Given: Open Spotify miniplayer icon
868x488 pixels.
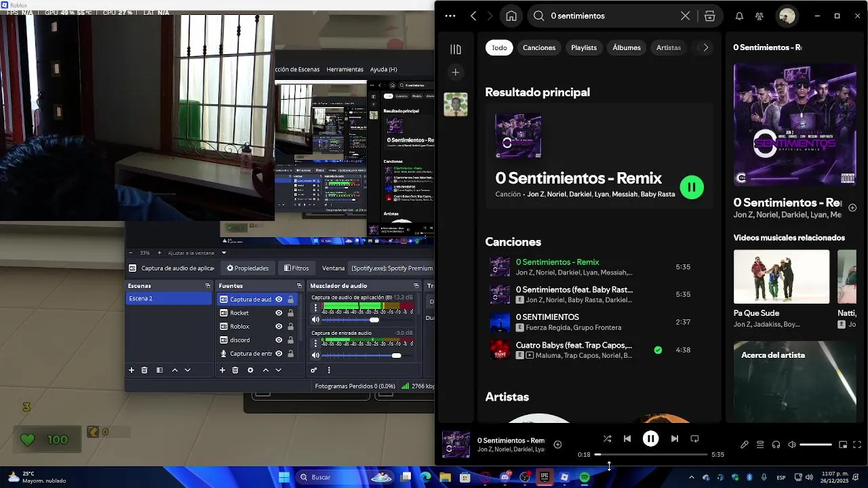Looking at the screenshot, I should (x=843, y=445).
